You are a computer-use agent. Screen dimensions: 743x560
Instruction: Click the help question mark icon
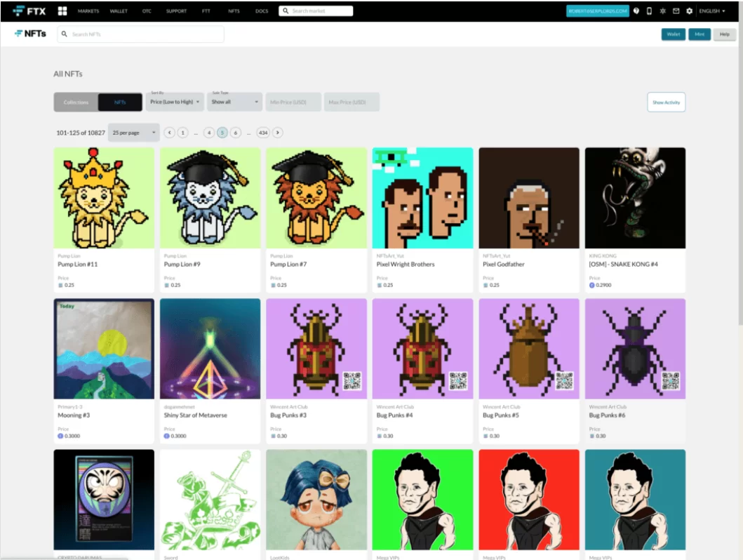pos(636,11)
